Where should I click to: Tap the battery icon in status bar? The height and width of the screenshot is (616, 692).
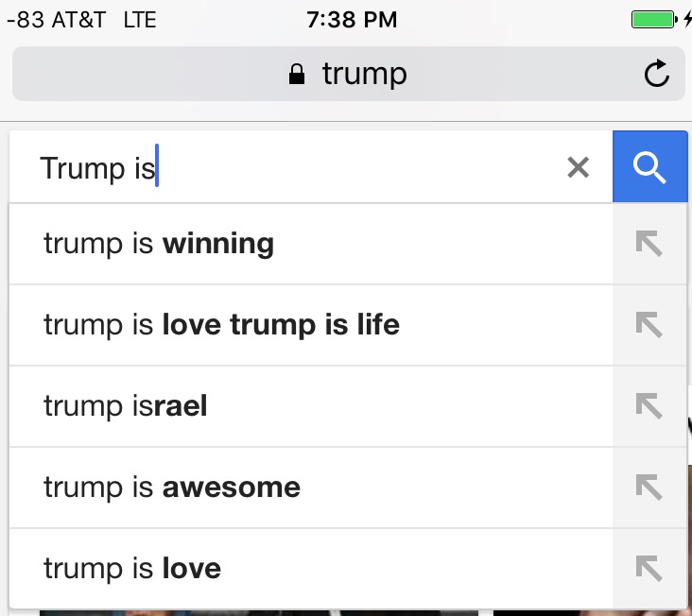(x=652, y=19)
